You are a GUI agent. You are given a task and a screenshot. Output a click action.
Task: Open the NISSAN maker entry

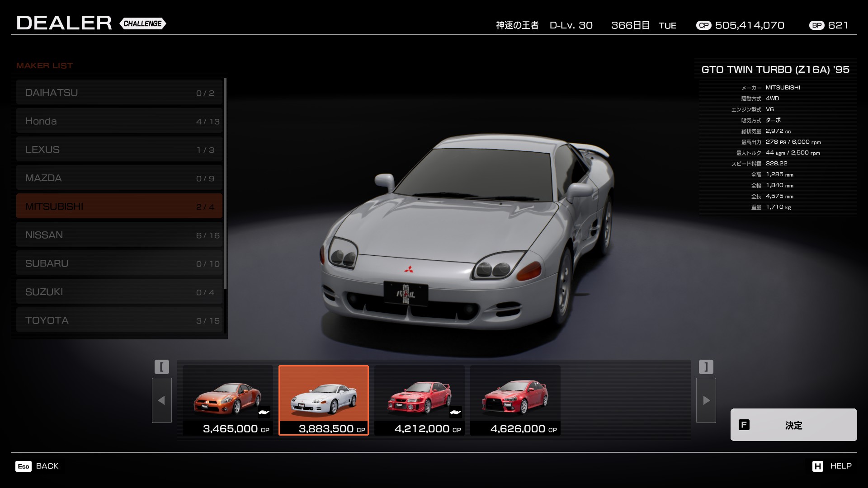(x=119, y=235)
